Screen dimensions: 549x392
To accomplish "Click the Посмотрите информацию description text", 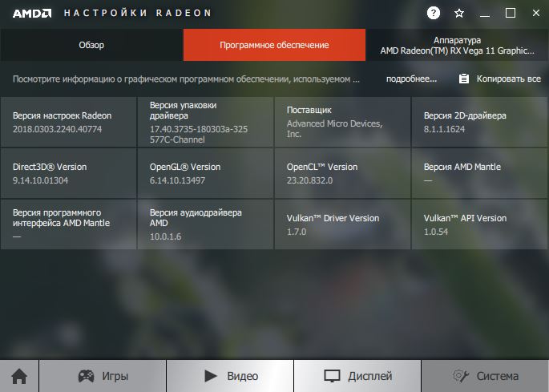I will [186, 79].
